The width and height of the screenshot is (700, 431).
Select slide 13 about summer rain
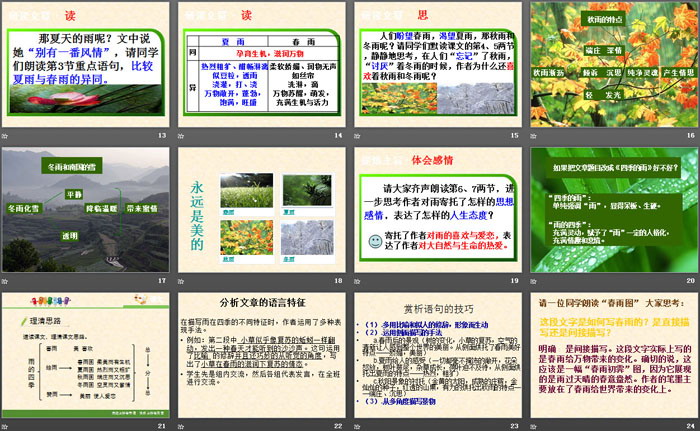coord(85,68)
